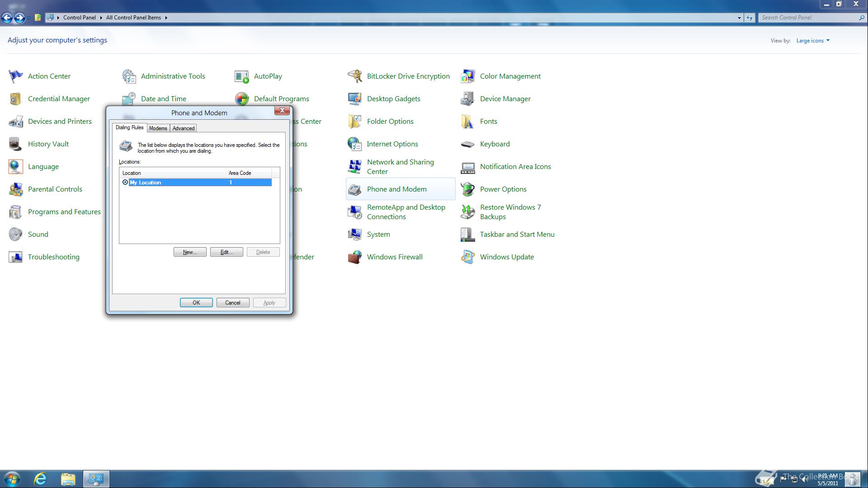Image resolution: width=868 pixels, height=488 pixels.
Task: Open the Sound speaker icon
Action: tap(16, 235)
